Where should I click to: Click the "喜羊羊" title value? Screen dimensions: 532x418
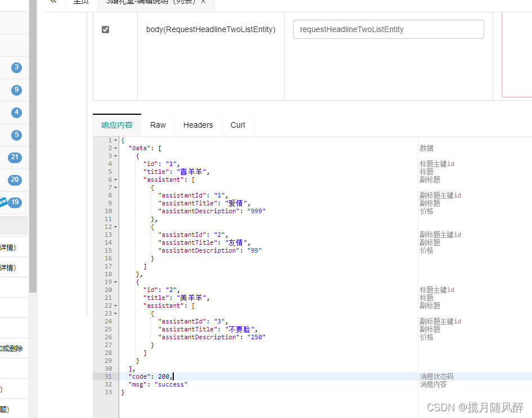pos(191,172)
